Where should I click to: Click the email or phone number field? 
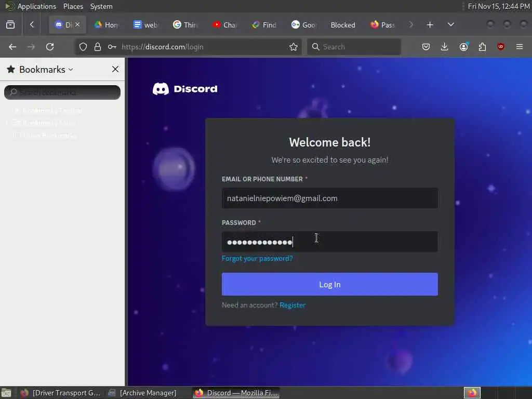click(x=330, y=198)
